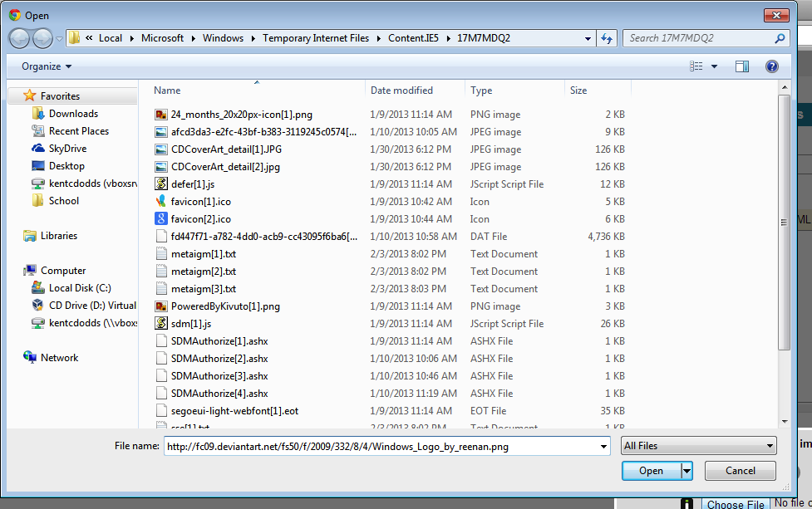Image resolution: width=812 pixels, height=509 pixels.
Task: Click Content.IE5 in the address breadcrumb
Action: (x=413, y=38)
